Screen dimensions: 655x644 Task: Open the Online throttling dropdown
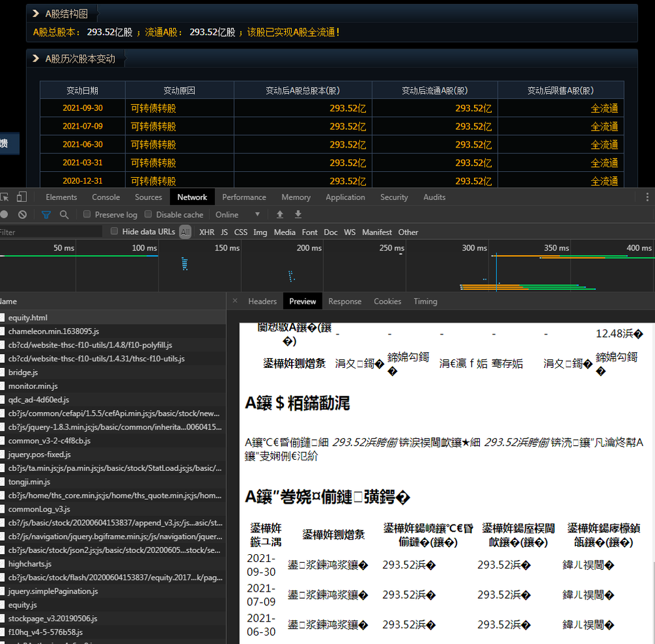click(x=238, y=215)
